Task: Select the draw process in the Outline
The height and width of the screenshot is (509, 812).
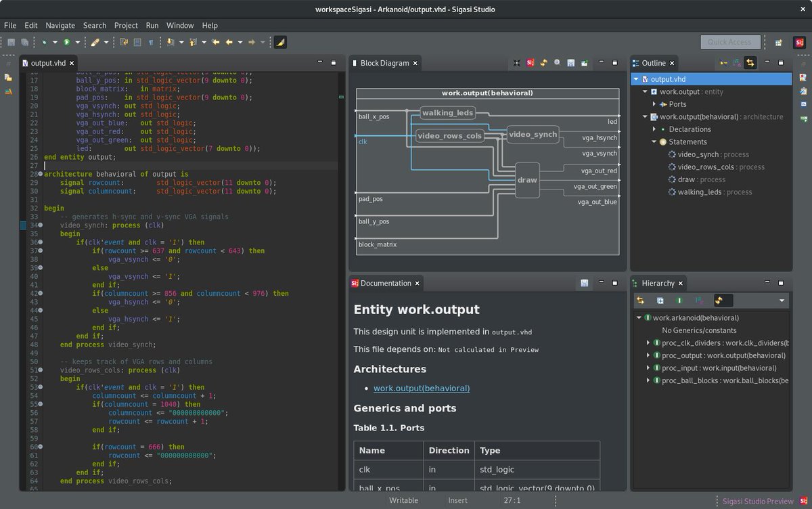Action: [x=686, y=179]
